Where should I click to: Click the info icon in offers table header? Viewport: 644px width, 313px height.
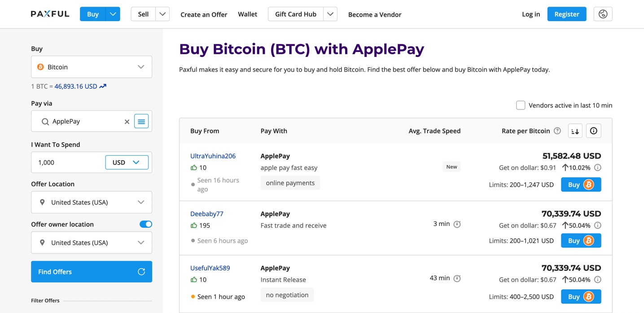click(x=593, y=131)
